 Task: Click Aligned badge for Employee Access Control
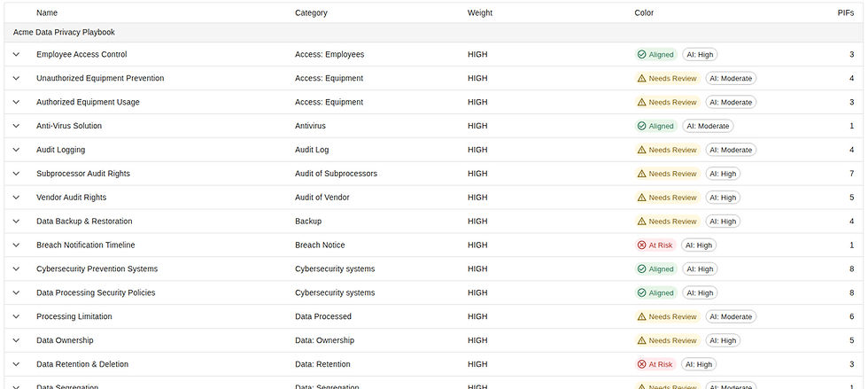coord(656,54)
